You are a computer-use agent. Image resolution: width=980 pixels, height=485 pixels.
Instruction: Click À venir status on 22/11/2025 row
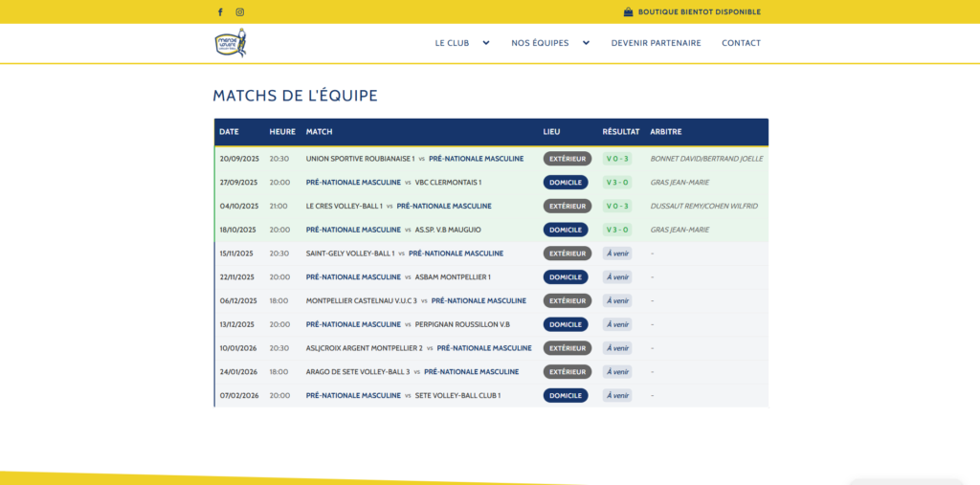[617, 276]
